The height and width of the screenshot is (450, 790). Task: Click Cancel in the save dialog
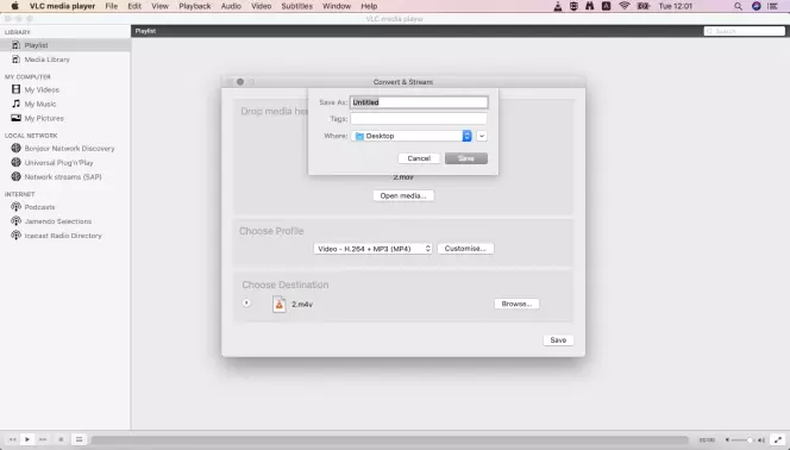point(419,158)
